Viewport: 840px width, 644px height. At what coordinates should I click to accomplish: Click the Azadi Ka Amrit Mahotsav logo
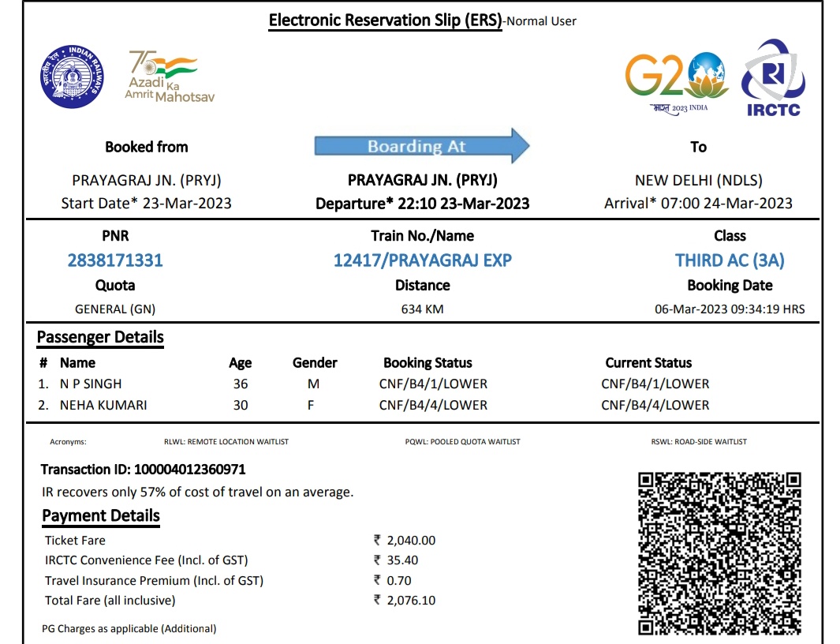click(170, 76)
